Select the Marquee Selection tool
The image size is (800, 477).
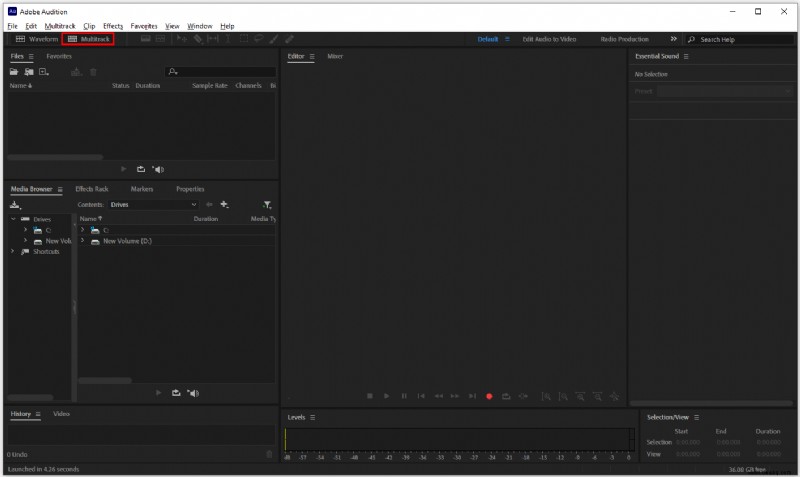tap(244, 39)
